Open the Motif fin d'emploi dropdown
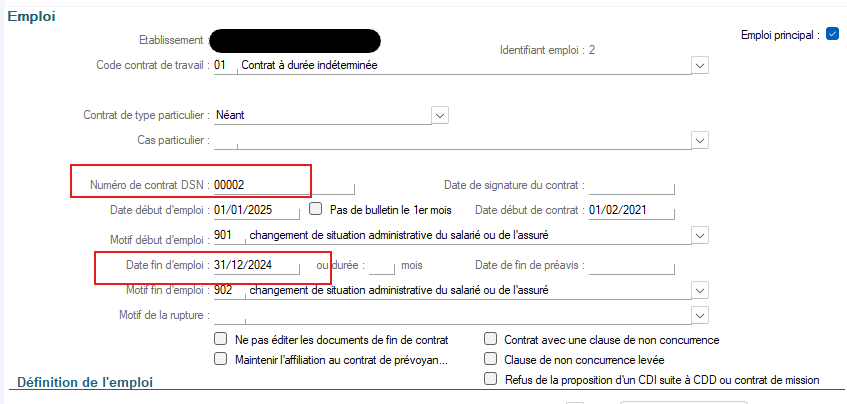 point(700,291)
